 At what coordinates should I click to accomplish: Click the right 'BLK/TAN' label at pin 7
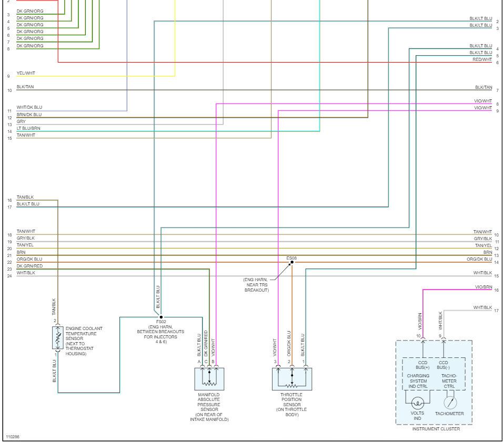click(483, 87)
